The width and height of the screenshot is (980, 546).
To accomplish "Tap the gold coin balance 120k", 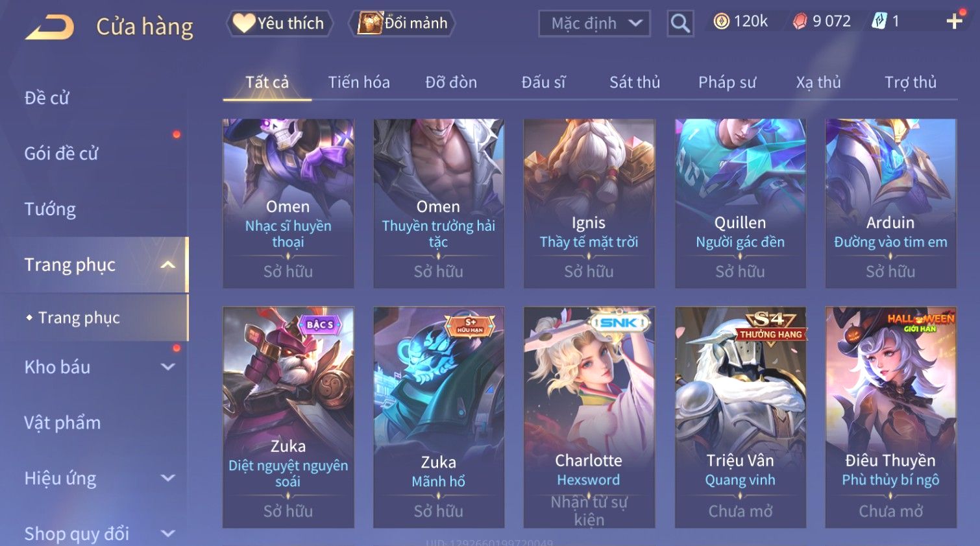I will pos(741,21).
